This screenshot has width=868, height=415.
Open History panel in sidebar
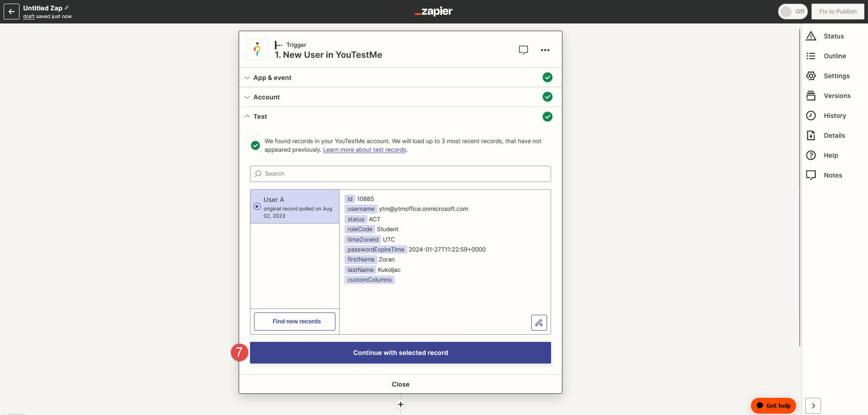[x=834, y=116]
